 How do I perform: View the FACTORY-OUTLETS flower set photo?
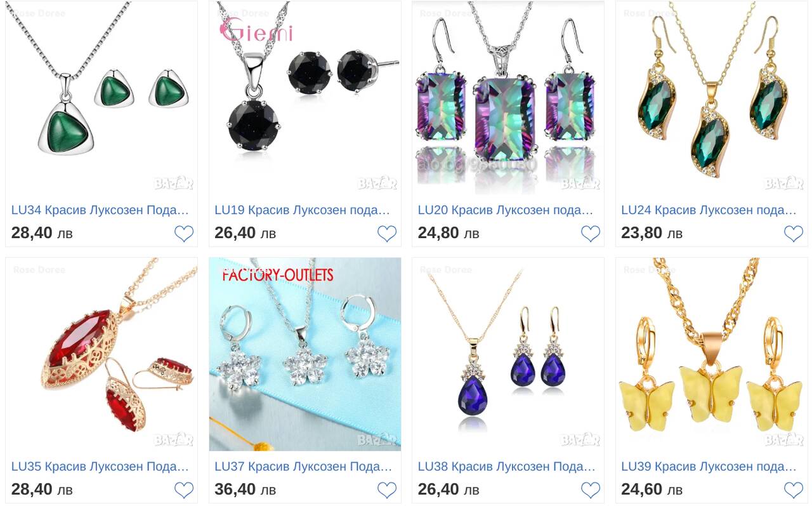coord(305,354)
